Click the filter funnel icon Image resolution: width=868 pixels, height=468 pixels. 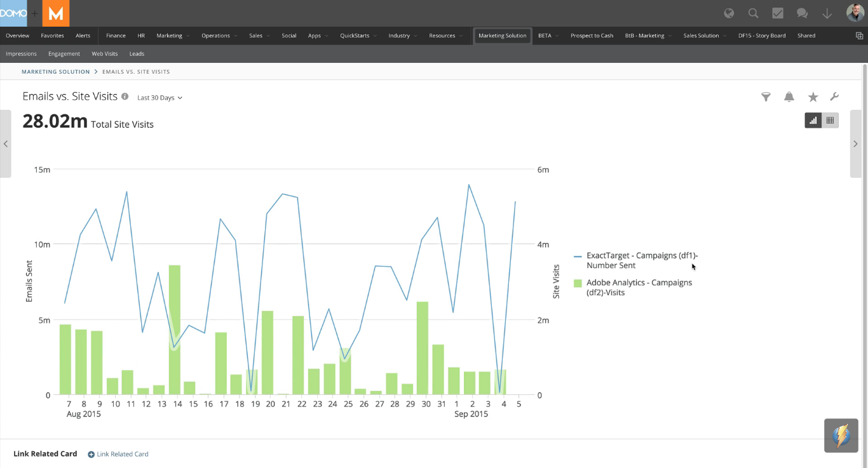tap(766, 97)
